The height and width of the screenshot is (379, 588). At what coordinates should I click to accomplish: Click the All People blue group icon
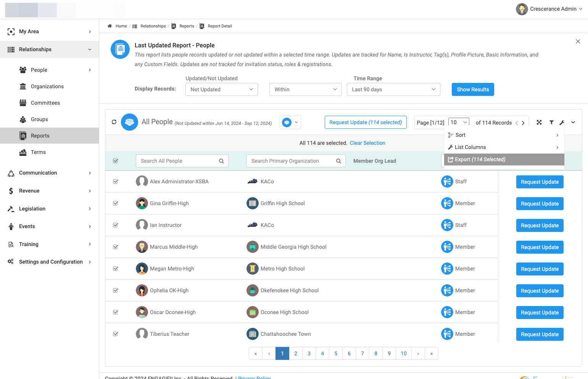(x=129, y=122)
